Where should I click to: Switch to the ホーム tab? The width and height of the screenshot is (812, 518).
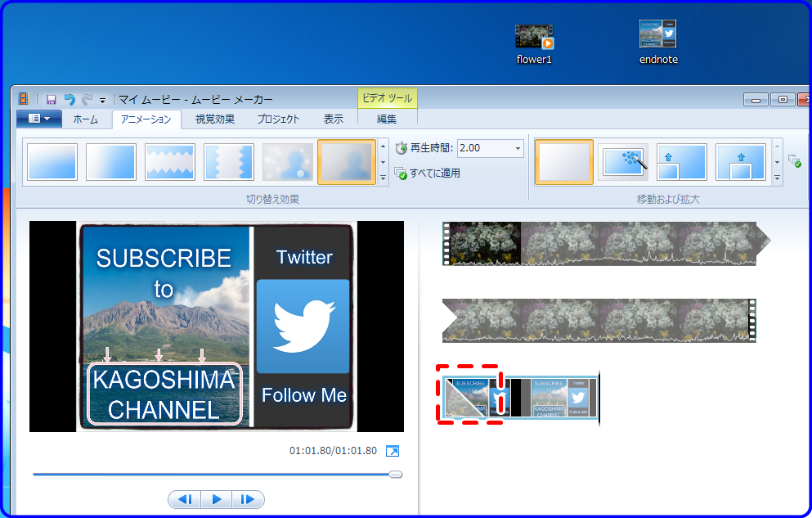point(85,119)
